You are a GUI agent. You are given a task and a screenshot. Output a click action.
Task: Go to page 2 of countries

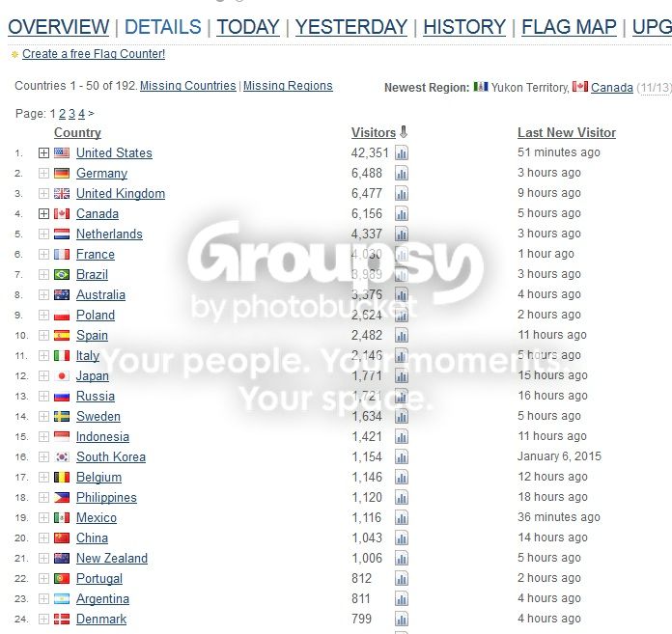point(62,114)
